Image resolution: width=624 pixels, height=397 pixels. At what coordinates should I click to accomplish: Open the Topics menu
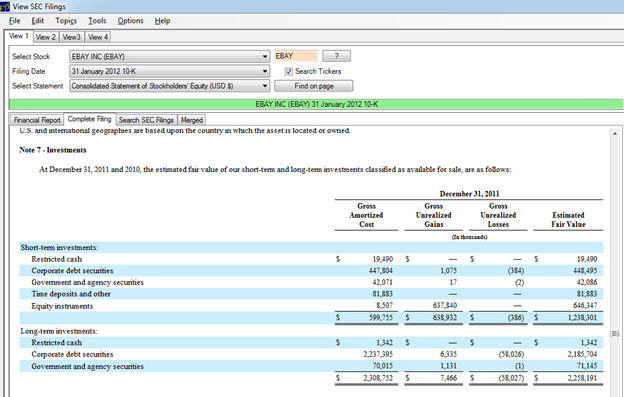(66, 21)
